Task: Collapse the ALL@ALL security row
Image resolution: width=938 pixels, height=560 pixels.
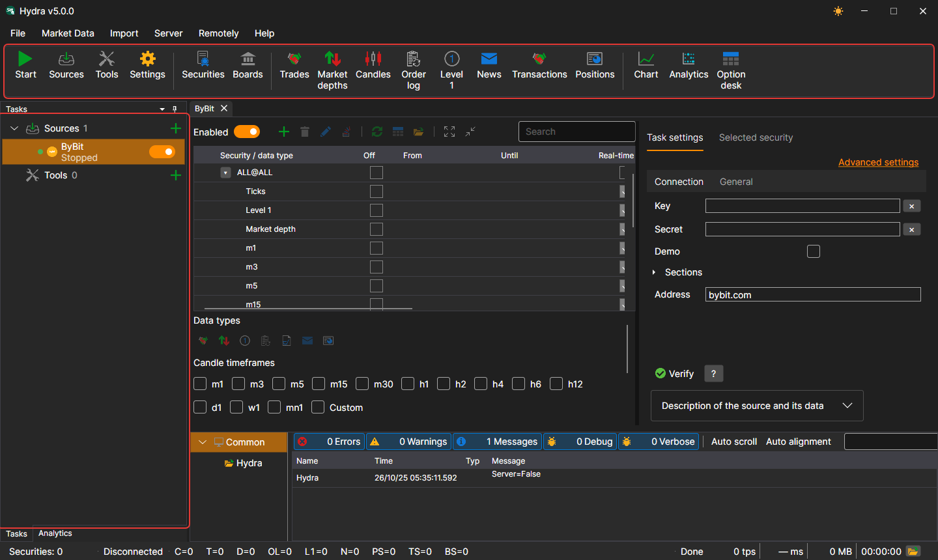Action: coord(225,173)
